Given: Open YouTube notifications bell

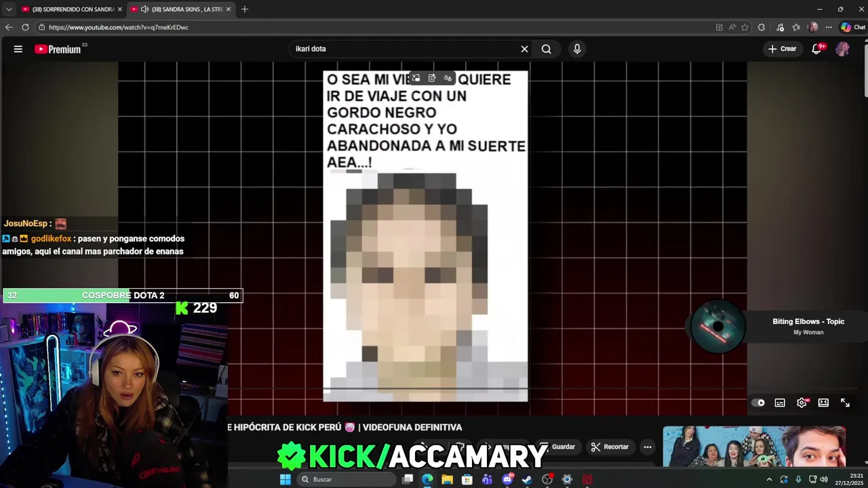Looking at the screenshot, I should (817, 49).
